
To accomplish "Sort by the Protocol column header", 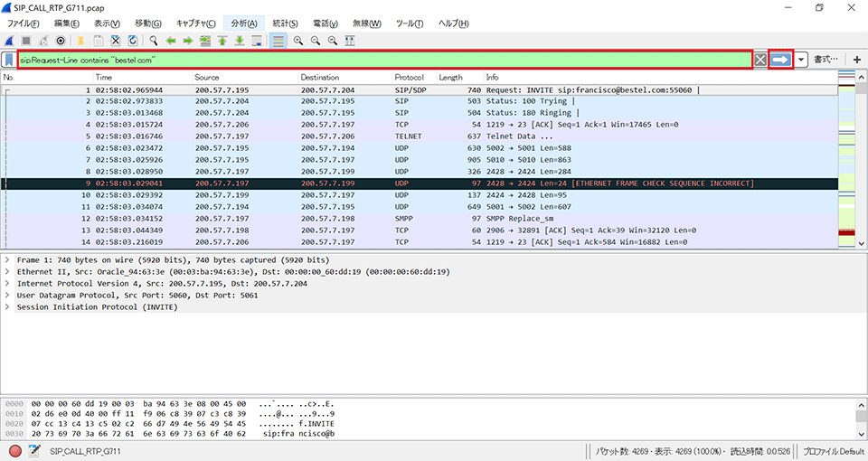I will [414, 77].
